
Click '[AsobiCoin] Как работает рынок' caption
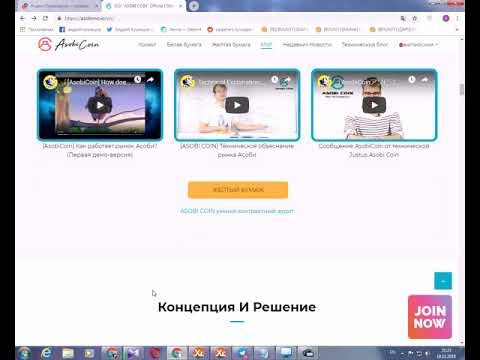pyautogui.click(x=100, y=150)
